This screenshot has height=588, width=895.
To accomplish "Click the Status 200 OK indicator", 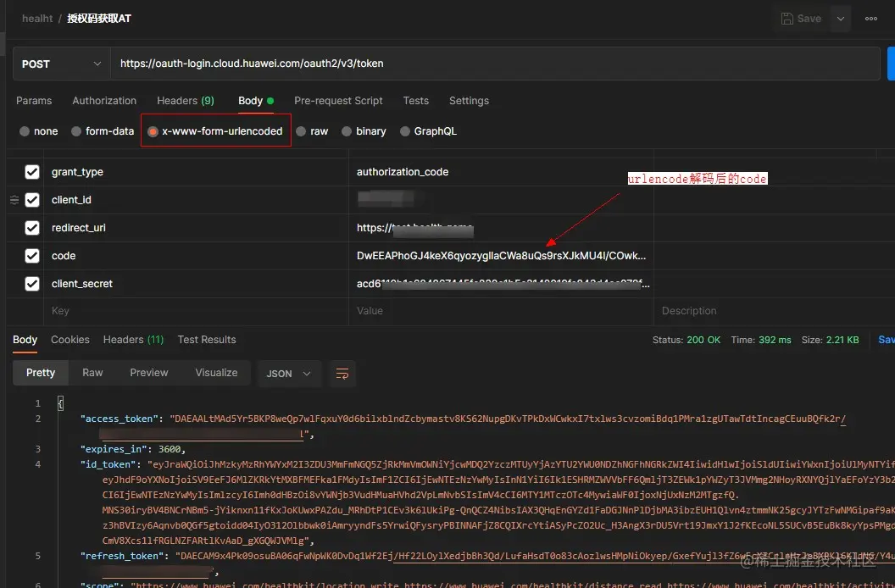I will click(x=687, y=340).
